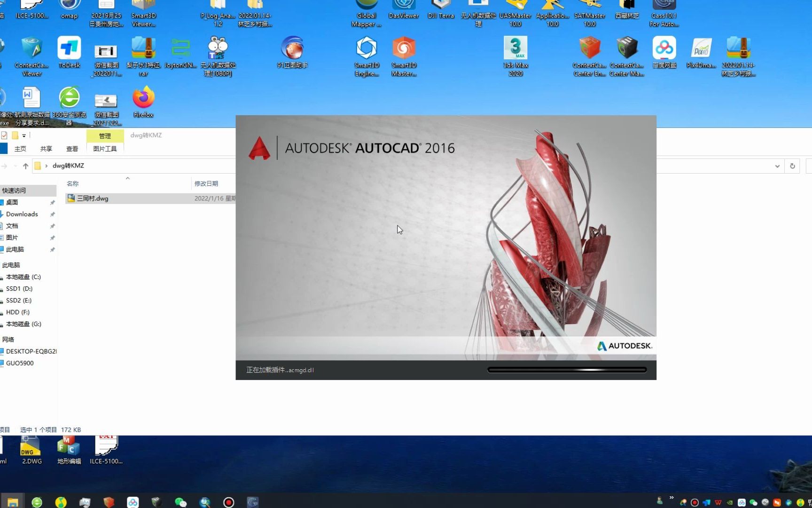
Task: Select SSD2 (E:) in the navigation pane
Action: tap(19, 301)
